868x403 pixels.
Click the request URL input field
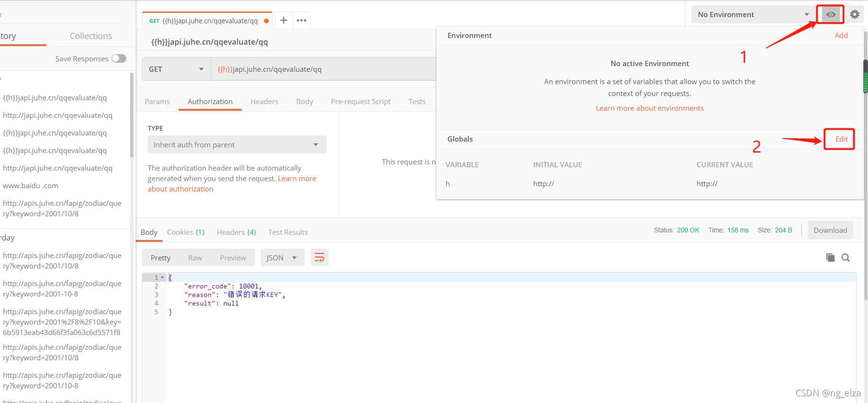tap(323, 69)
